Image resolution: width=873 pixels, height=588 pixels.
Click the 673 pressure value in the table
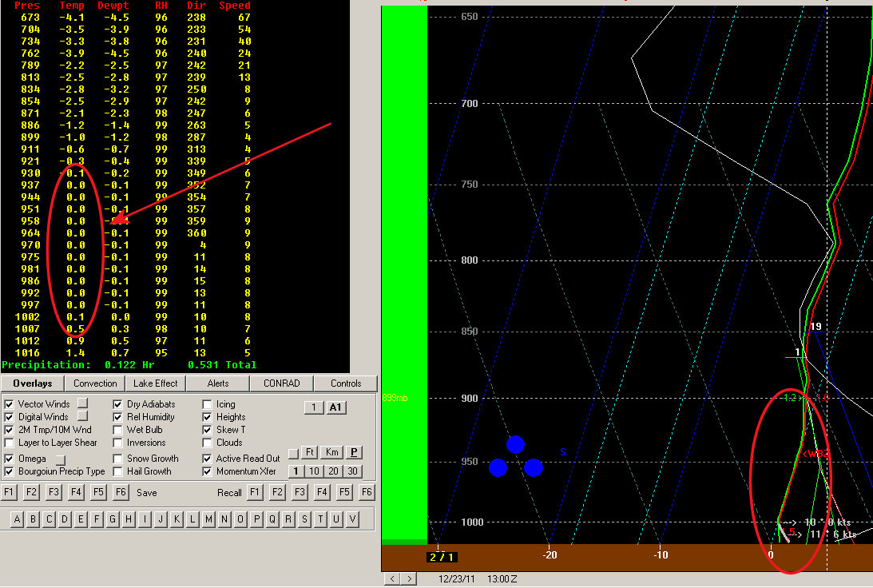30,18
